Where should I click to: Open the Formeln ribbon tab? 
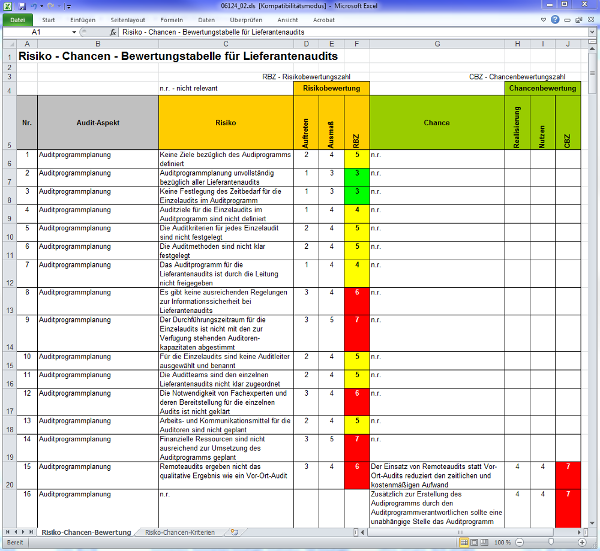click(172, 19)
